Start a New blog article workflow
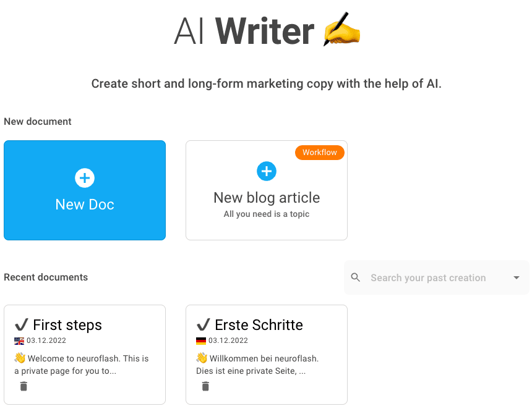The width and height of the screenshot is (532, 414). 267,190
